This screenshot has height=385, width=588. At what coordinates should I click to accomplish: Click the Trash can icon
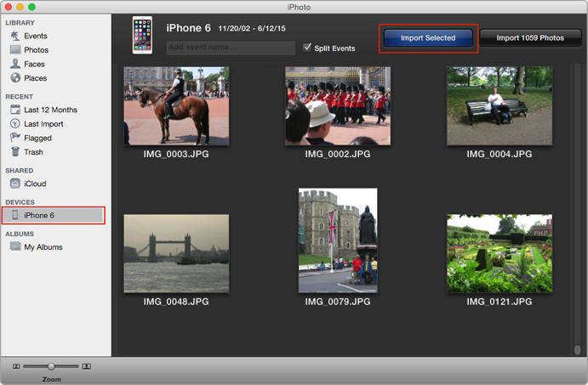click(x=15, y=151)
